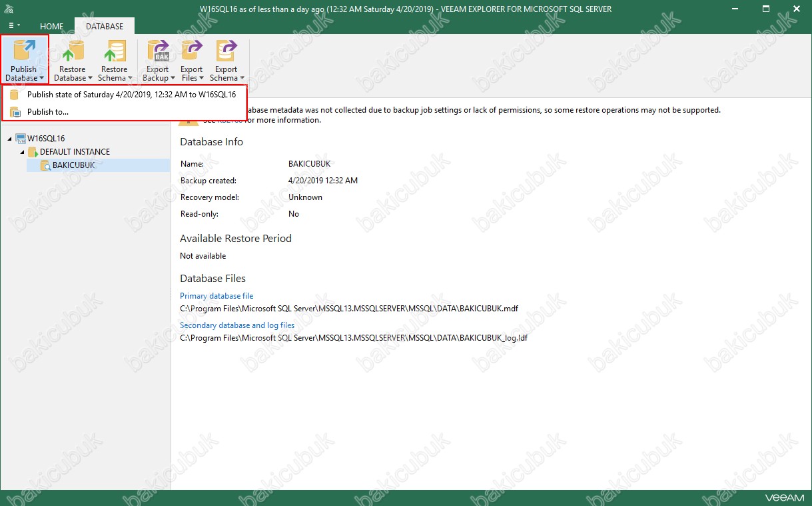Click the Not available restore period text
Screen dimensions: 812x506
[x=203, y=256]
